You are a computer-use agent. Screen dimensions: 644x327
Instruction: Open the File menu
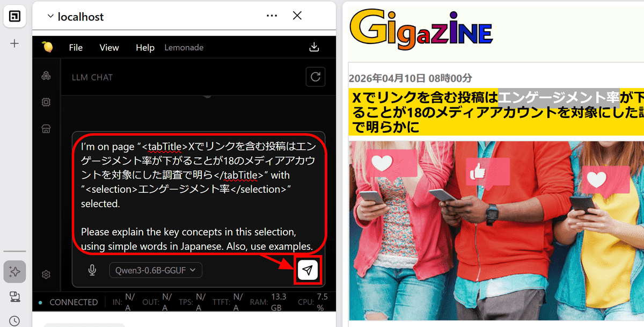point(76,47)
